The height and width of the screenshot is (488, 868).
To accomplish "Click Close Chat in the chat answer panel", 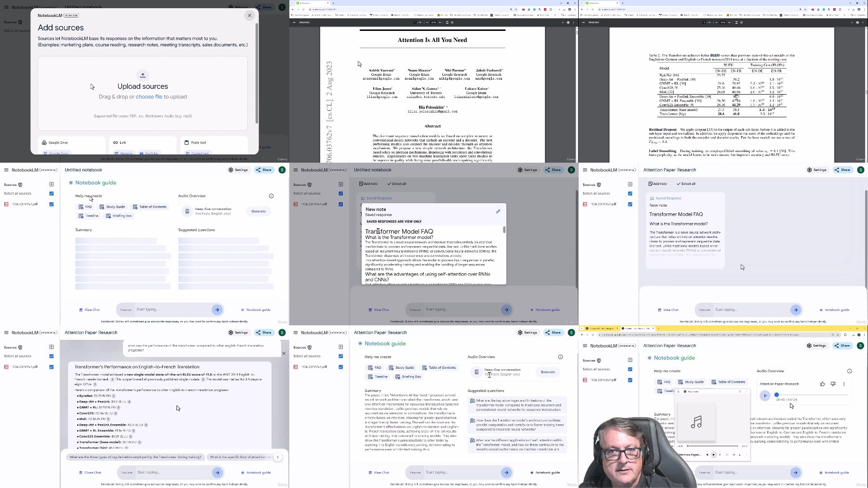I will pyautogui.click(x=90, y=473).
